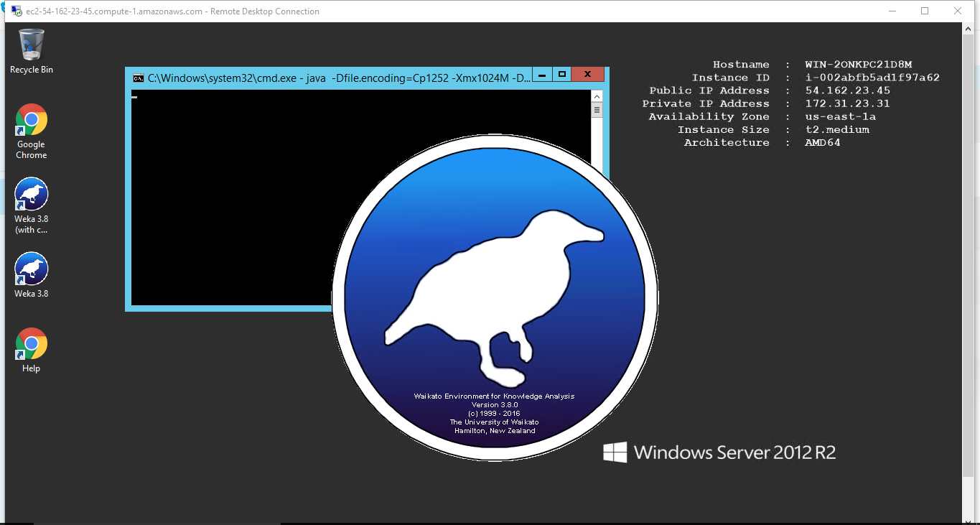Image resolution: width=980 pixels, height=525 pixels.
Task: Click the cmd console scrollbar thumb
Action: point(597,111)
